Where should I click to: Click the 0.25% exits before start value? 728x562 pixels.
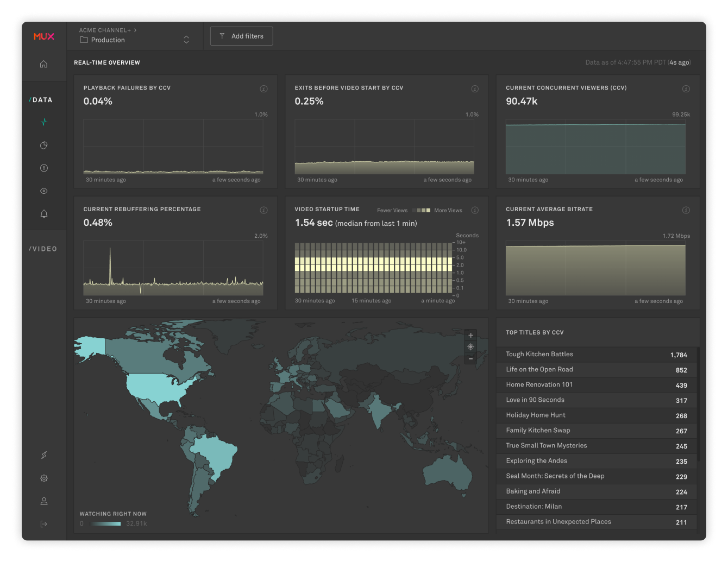[x=309, y=101]
